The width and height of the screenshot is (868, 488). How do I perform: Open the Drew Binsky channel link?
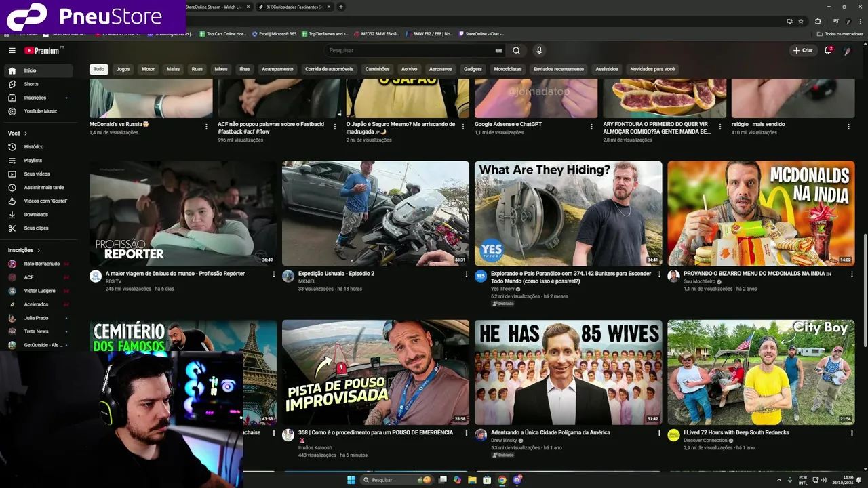(502, 441)
